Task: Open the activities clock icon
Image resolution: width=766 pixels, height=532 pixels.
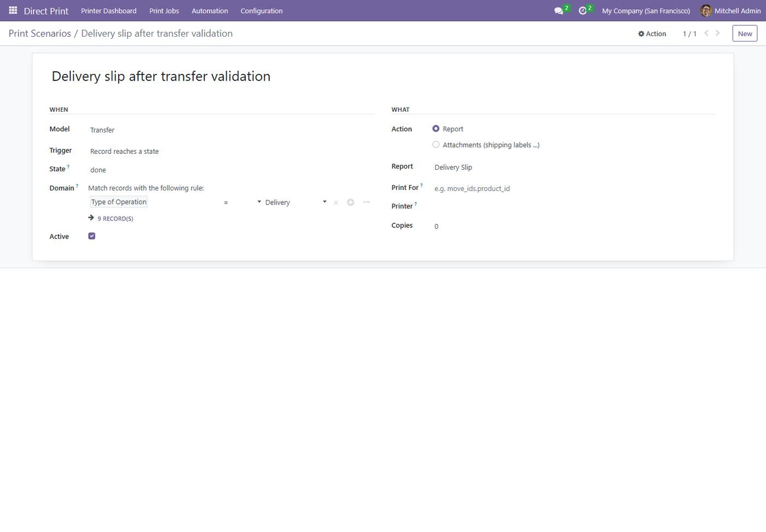Action: click(583, 11)
